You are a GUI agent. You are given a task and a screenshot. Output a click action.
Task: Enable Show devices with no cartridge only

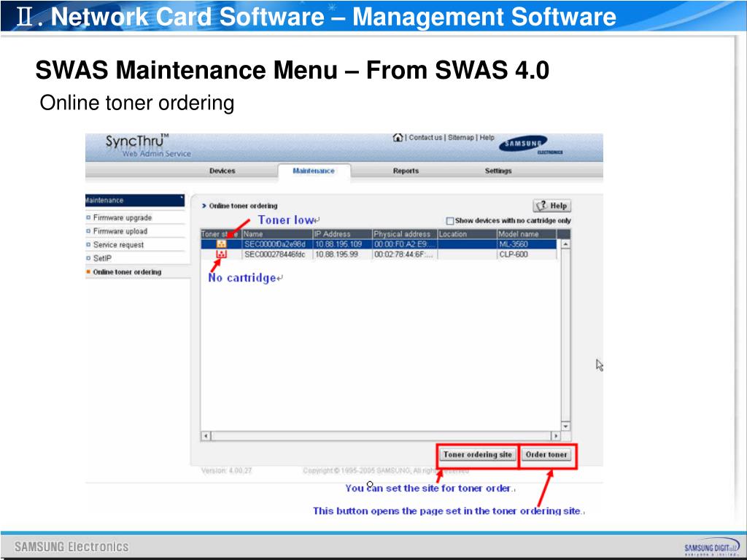click(449, 221)
